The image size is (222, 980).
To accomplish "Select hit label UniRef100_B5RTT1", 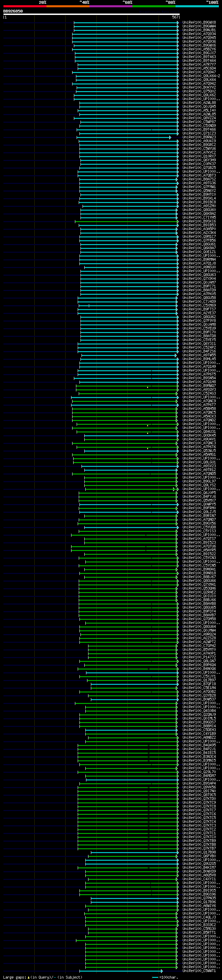I will (x=199, y=932).
